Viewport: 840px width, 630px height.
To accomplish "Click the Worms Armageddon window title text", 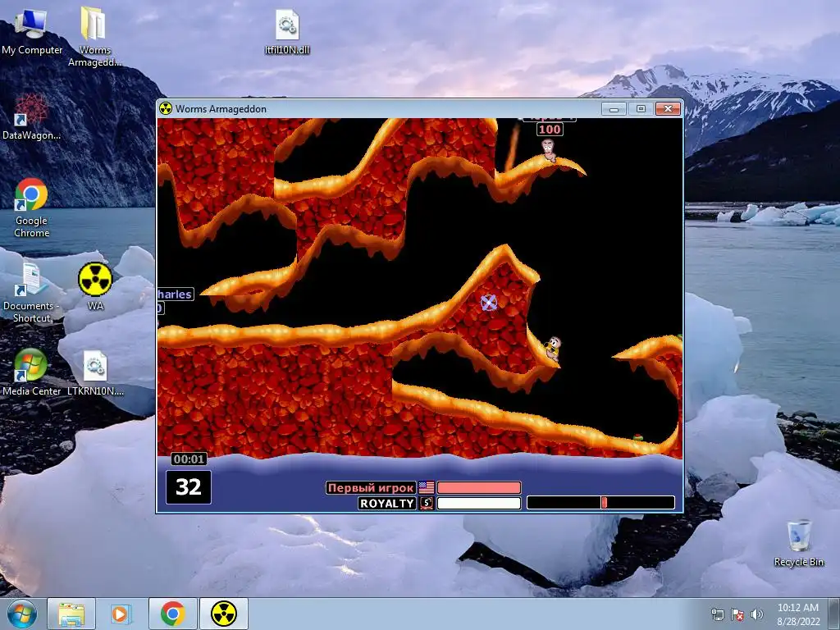I will tap(221, 109).
